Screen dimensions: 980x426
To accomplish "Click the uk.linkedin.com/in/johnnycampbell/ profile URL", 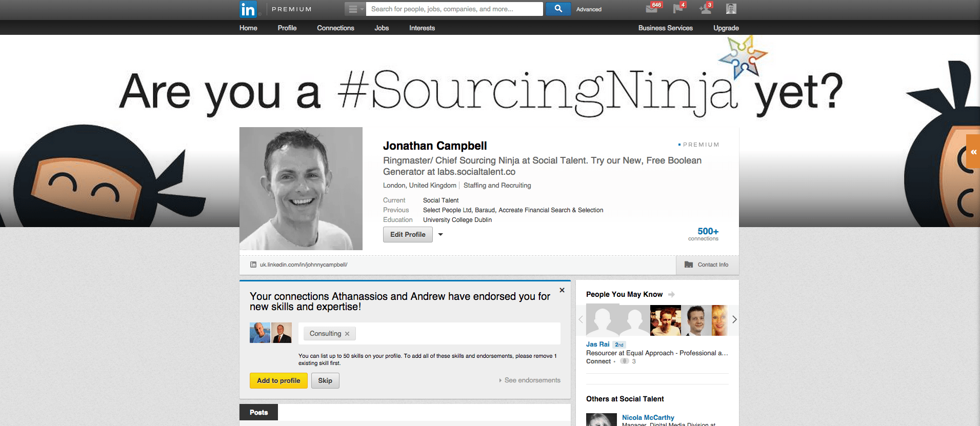I will [x=304, y=265].
